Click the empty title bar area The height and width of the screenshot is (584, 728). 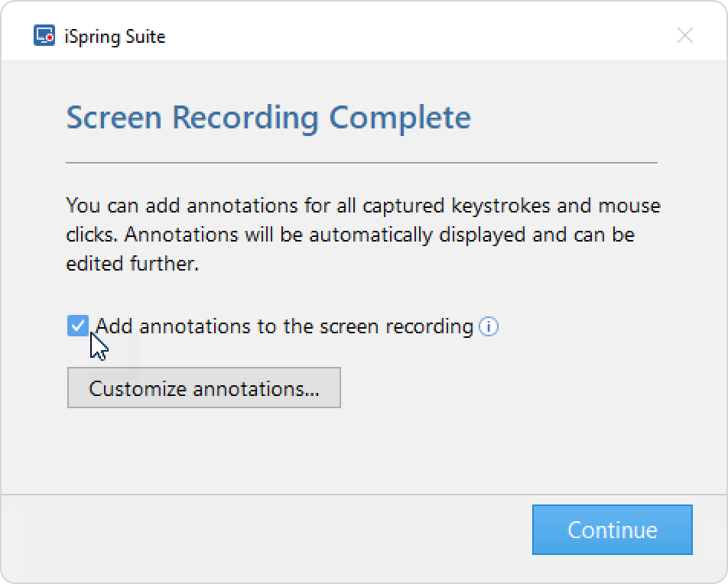click(x=418, y=36)
